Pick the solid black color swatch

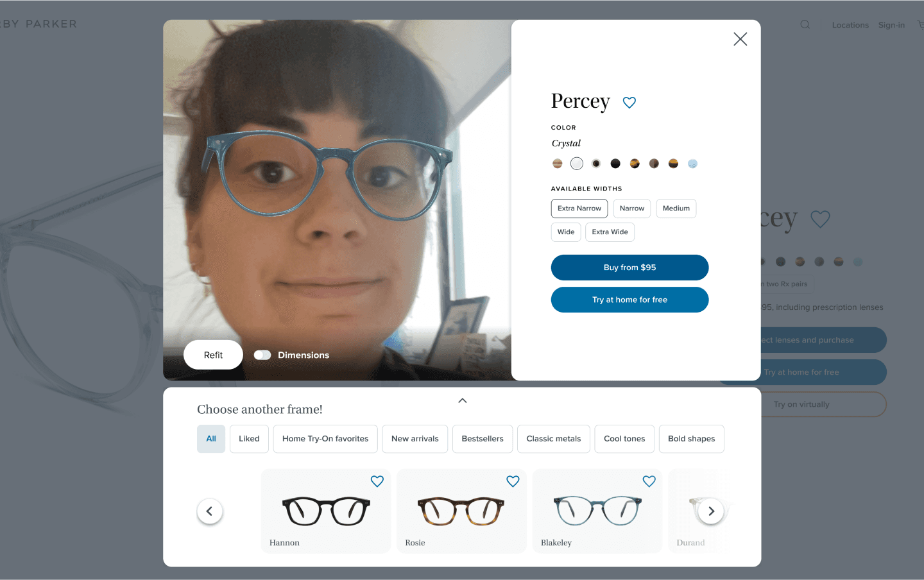click(x=615, y=164)
